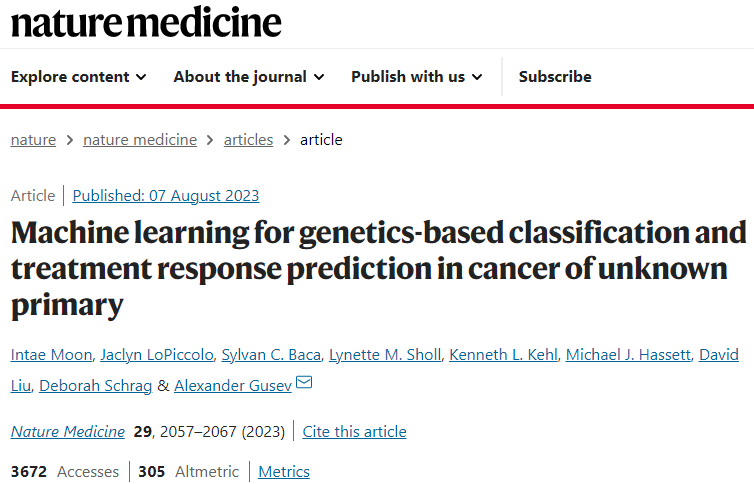Click the Subscribe menu item
Image resolution: width=754 pixels, height=484 pixels.
coord(555,77)
